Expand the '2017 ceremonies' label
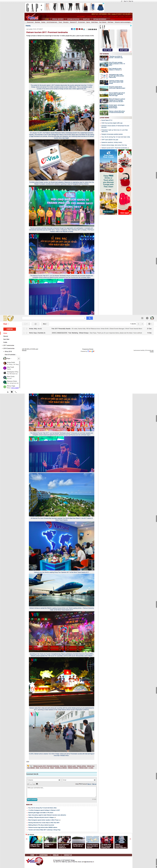This screenshot has height=868, width=157. point(2,345)
